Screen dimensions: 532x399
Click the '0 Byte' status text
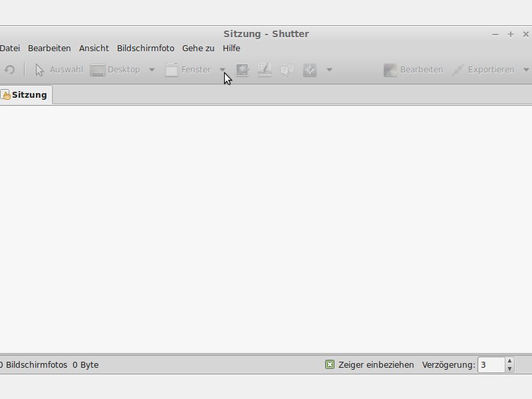pyautogui.click(x=86, y=364)
